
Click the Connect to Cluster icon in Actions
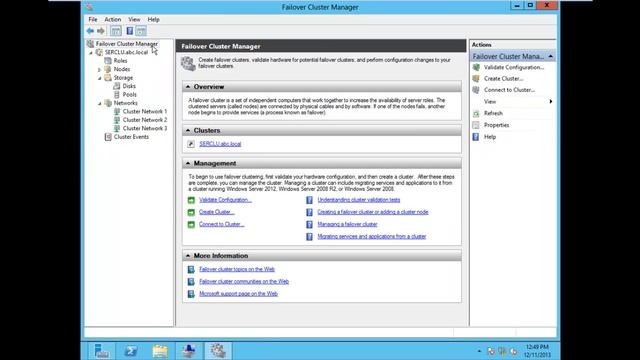pos(476,90)
